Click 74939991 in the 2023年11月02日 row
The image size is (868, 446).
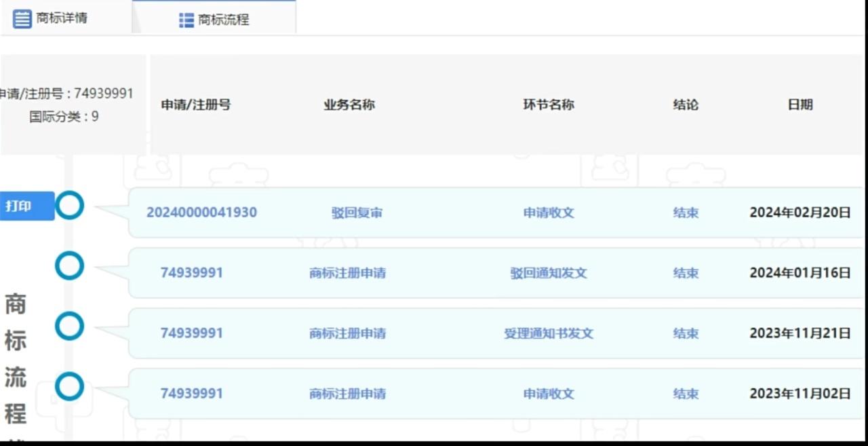(x=191, y=394)
